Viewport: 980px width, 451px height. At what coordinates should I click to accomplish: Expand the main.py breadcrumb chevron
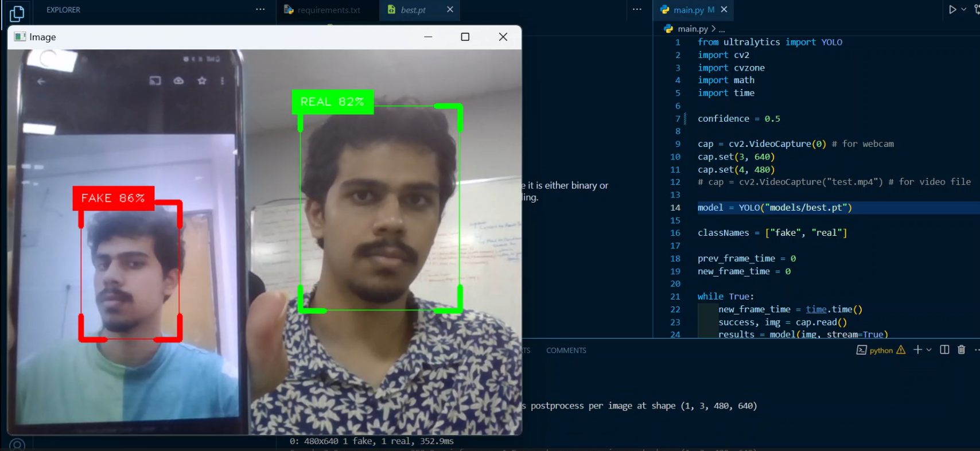point(713,29)
